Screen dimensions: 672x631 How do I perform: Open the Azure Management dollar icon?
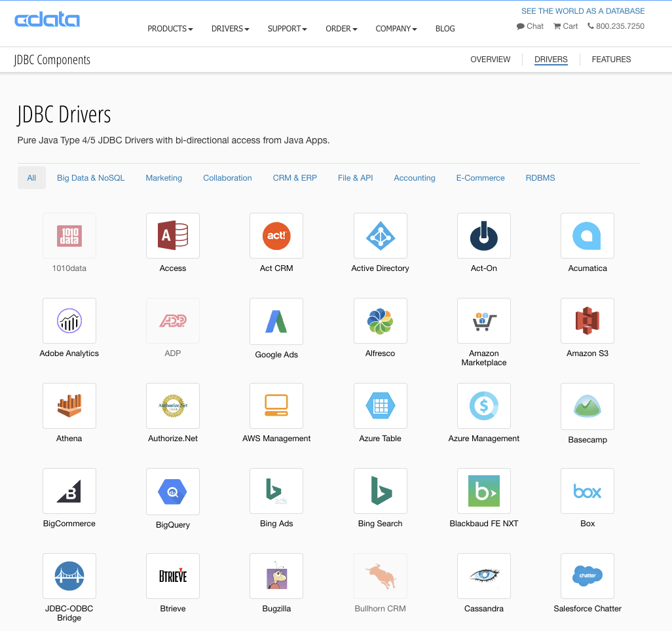pos(484,406)
